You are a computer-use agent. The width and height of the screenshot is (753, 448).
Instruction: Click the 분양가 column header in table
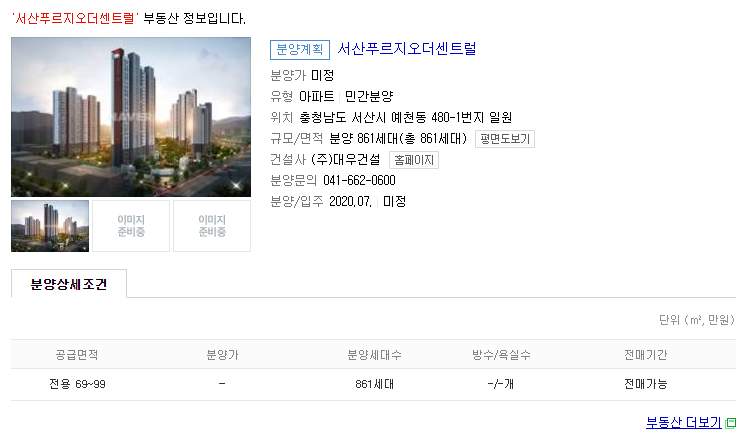coord(222,355)
